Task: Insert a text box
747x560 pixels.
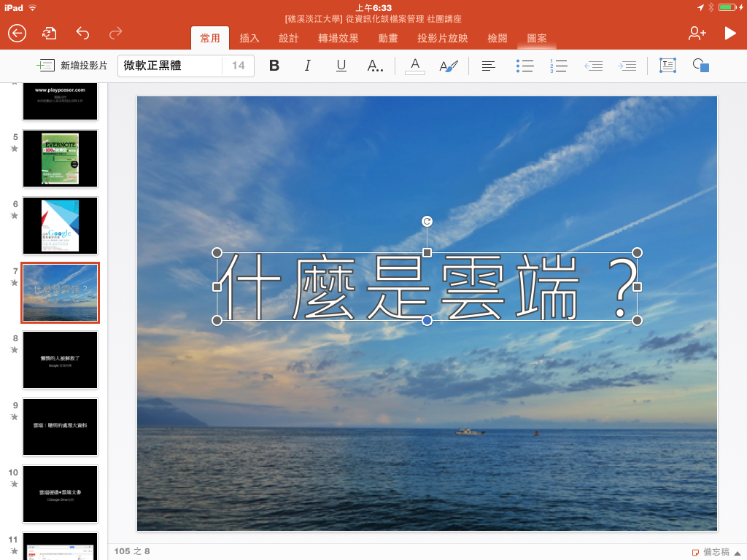Action: pos(667,66)
